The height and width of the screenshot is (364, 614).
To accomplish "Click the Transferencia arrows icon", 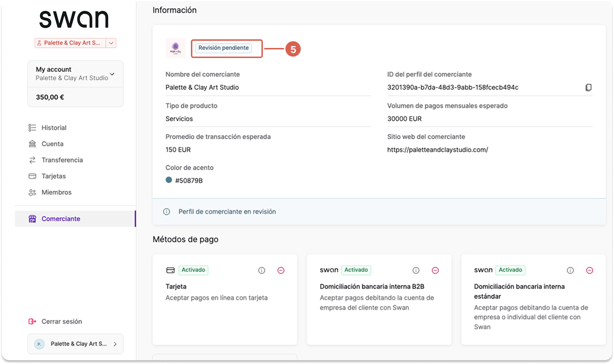I will pos(33,160).
